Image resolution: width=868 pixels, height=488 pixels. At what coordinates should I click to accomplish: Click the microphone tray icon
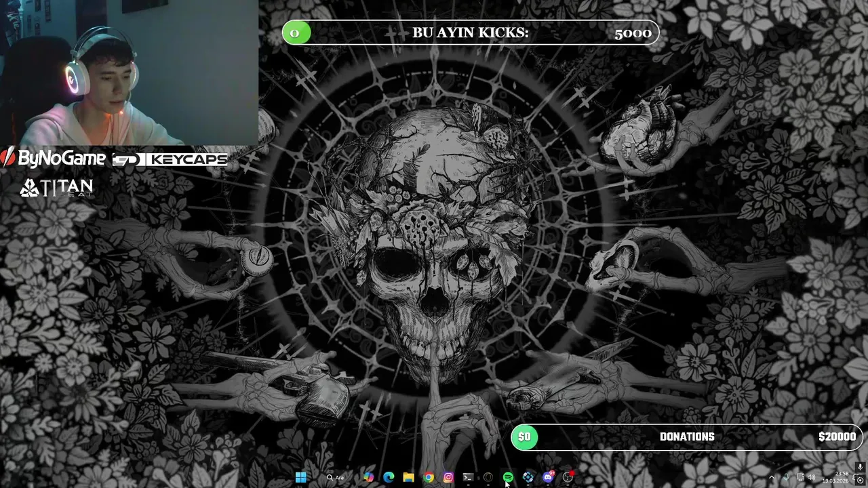pyautogui.click(x=786, y=477)
